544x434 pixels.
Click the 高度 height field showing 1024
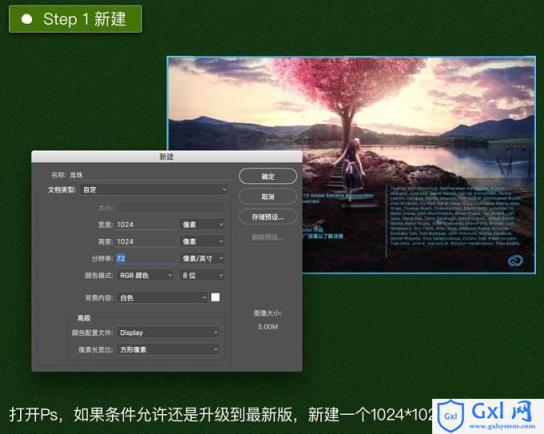point(146,241)
